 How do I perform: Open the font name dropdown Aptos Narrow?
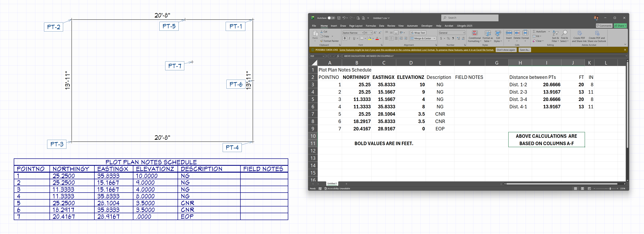[x=362, y=33]
